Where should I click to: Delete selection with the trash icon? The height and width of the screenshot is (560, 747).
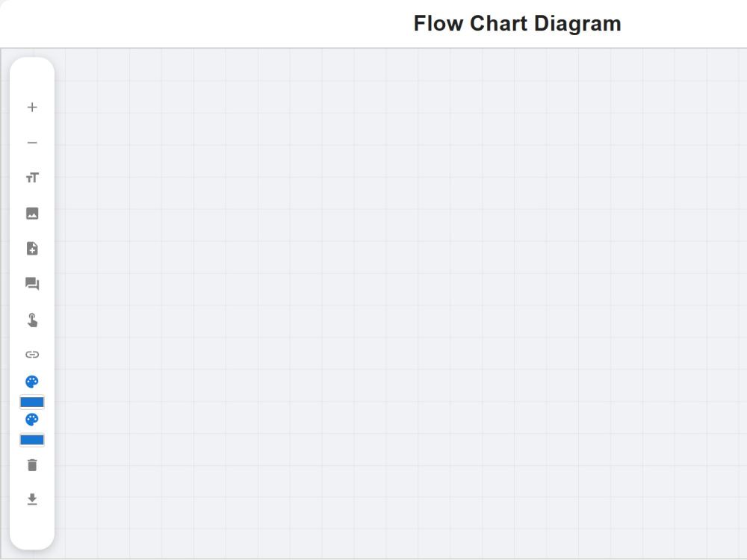click(32, 464)
